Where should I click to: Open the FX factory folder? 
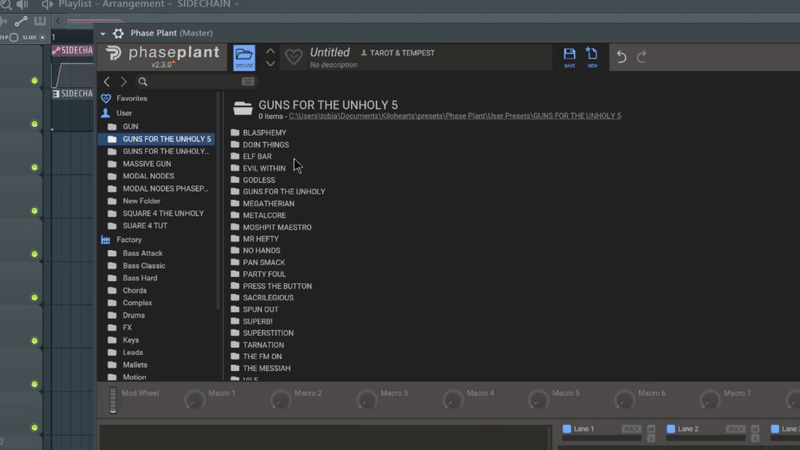127,328
